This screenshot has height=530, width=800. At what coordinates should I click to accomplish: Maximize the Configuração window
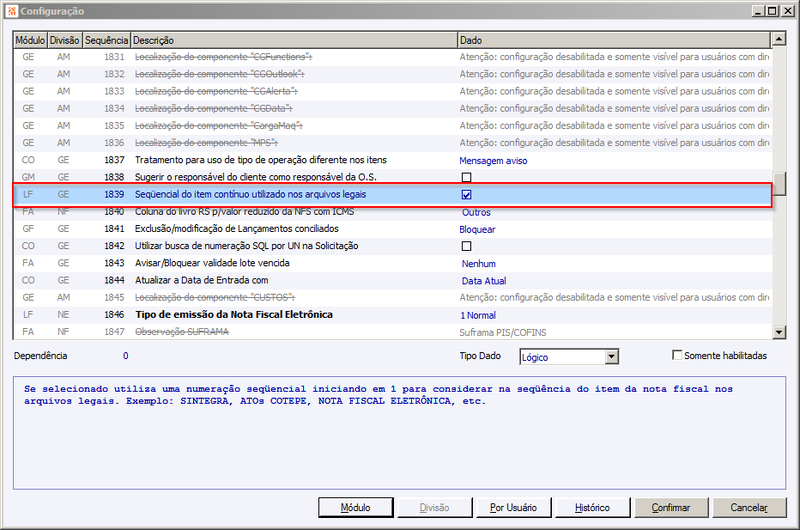pyautogui.click(x=772, y=11)
